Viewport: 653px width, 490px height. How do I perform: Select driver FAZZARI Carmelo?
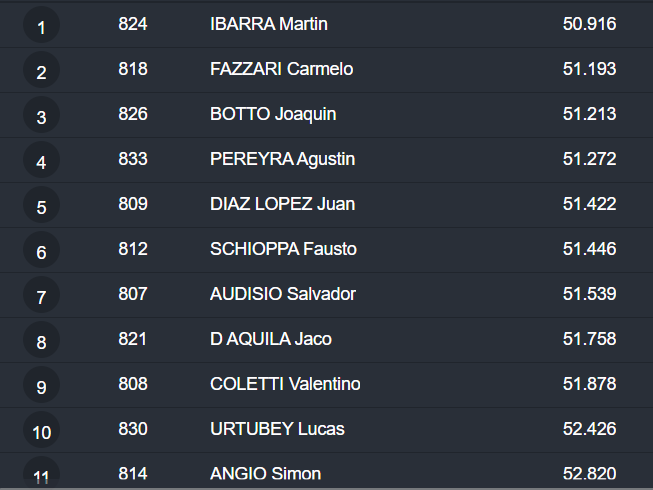(x=281, y=69)
